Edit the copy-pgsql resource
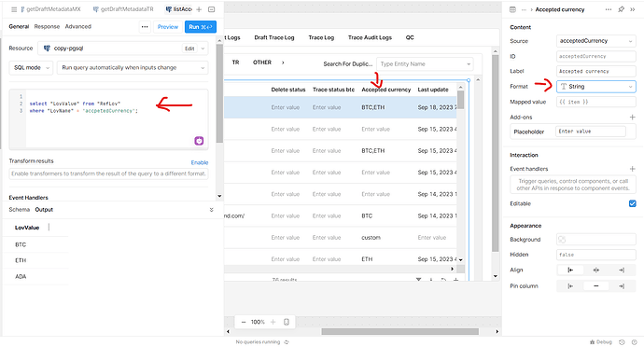This screenshot has height=347, width=644. pyautogui.click(x=189, y=49)
